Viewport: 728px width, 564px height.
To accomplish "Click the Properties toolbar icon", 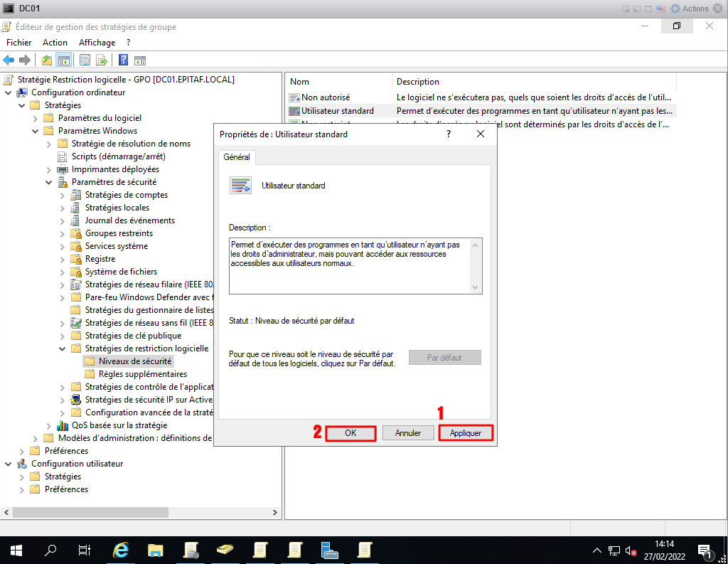I will [85, 60].
